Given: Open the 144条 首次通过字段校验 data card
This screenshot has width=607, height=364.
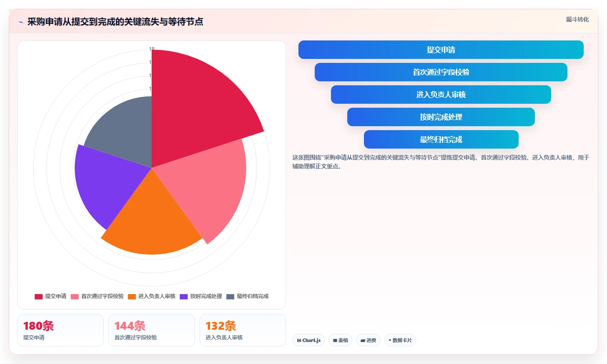Looking at the screenshot, I should [151, 330].
